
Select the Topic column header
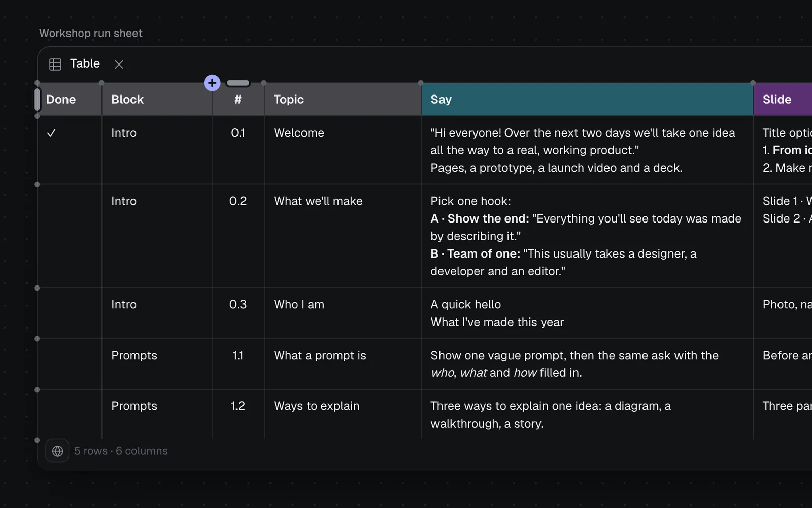pyautogui.click(x=343, y=100)
